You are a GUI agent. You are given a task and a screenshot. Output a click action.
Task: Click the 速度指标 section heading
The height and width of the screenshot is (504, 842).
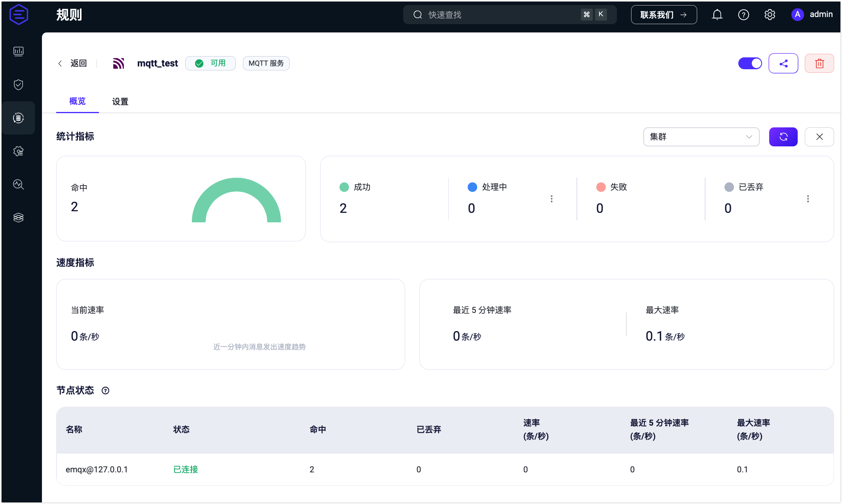75,263
